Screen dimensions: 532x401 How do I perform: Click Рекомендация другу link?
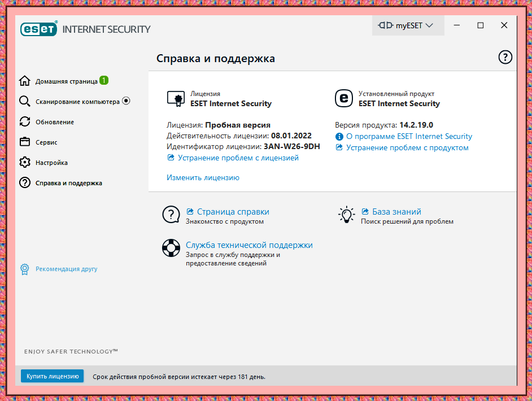click(66, 269)
